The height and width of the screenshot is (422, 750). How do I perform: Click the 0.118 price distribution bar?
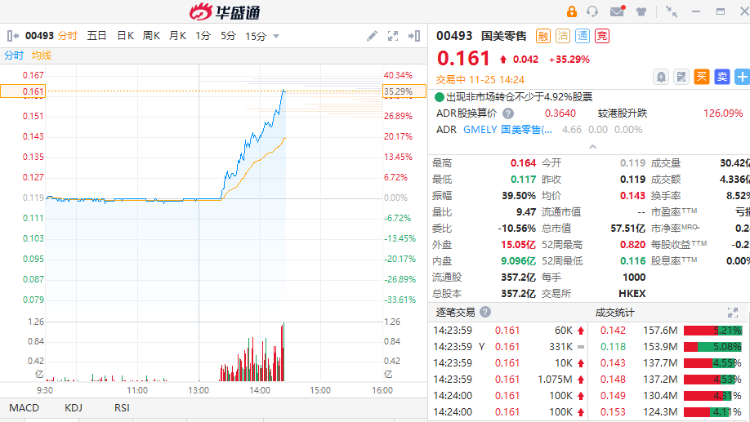point(713,347)
